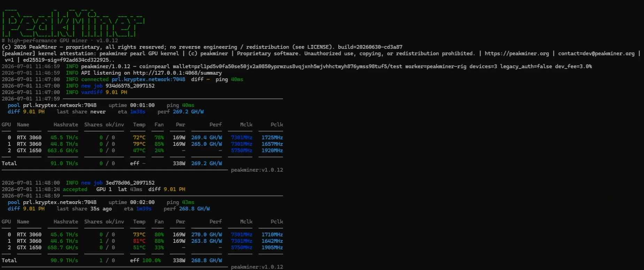Viewport: 644px width, 270px height.
Task: Click the 1710MHz Pclk value
Action: click(x=272, y=235)
